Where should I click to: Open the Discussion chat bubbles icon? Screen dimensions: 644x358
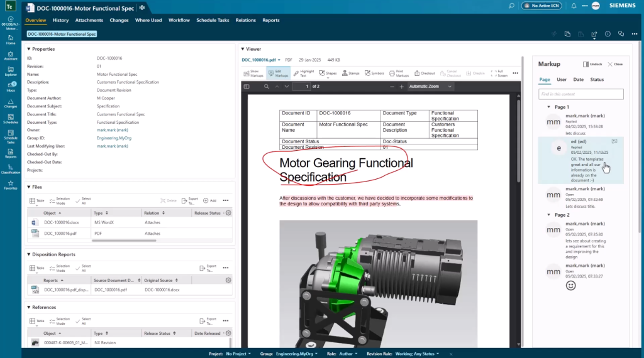621,34
